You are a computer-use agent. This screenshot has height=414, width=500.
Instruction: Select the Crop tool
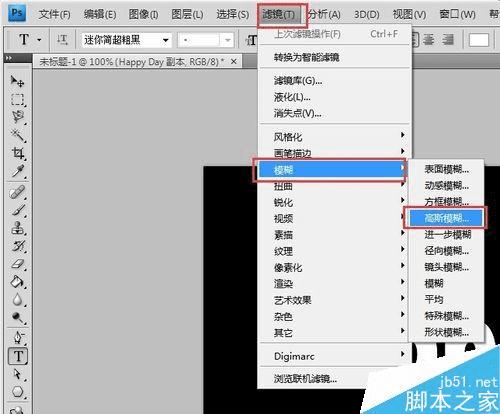point(17,153)
